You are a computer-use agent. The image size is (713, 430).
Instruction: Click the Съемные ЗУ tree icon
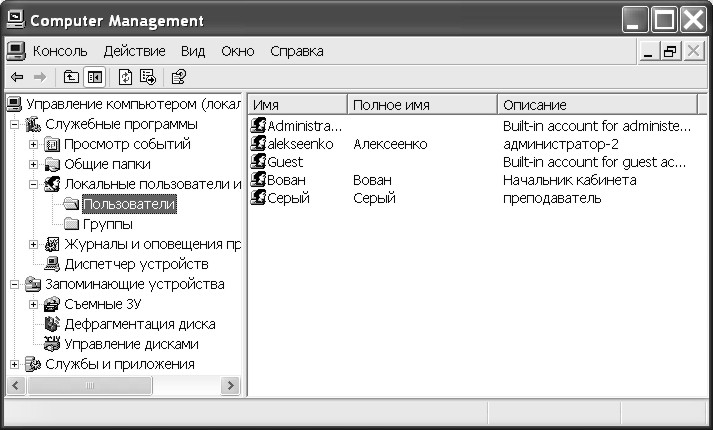coord(52,304)
